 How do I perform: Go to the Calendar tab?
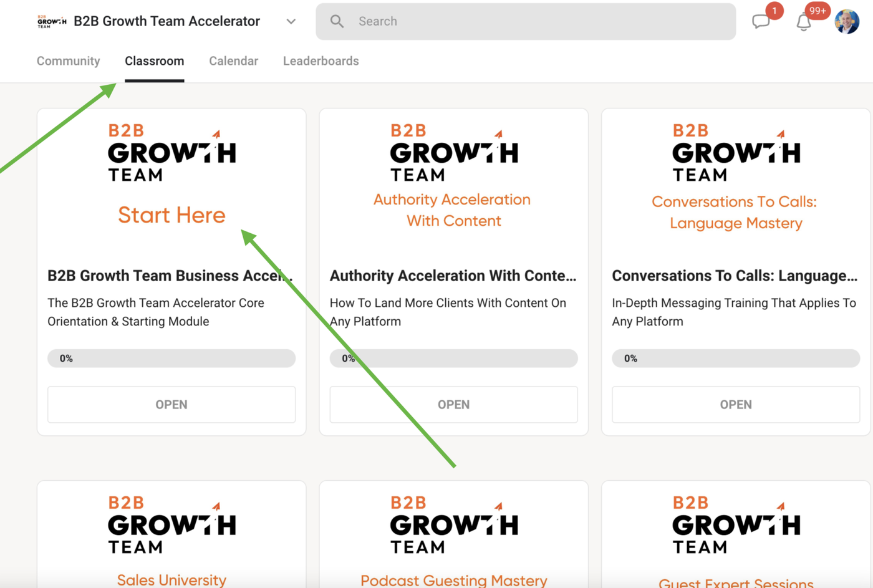coord(233,61)
